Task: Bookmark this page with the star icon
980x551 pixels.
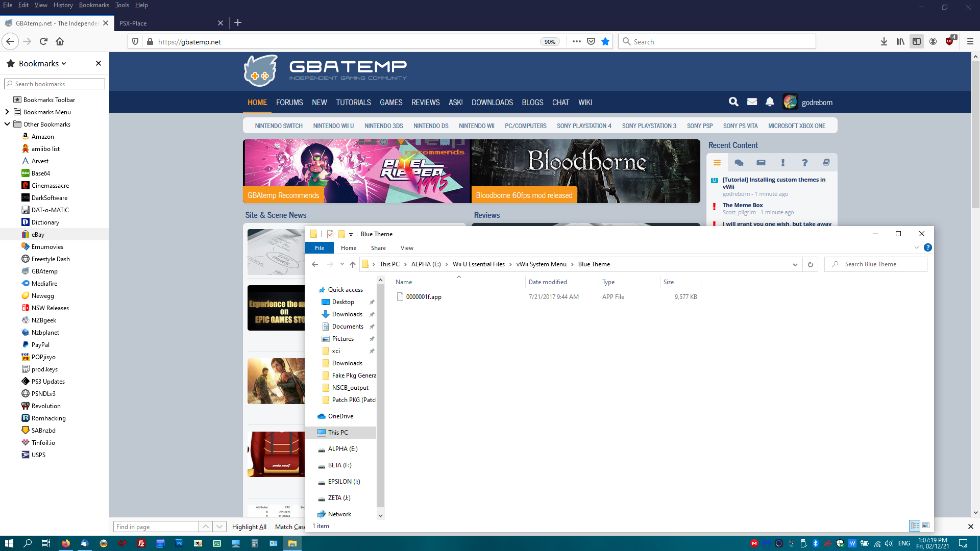Action: (605, 41)
